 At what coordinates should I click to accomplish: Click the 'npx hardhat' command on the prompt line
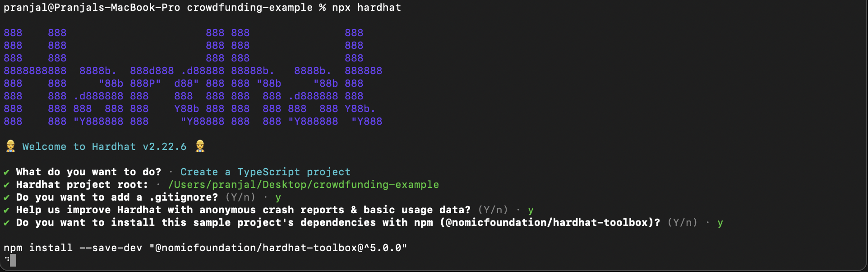pyautogui.click(x=366, y=8)
